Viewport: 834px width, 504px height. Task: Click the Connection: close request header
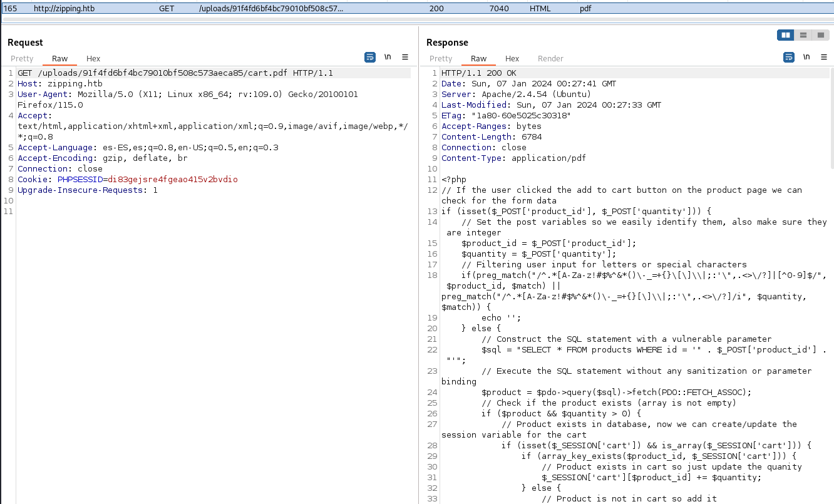tap(60, 169)
